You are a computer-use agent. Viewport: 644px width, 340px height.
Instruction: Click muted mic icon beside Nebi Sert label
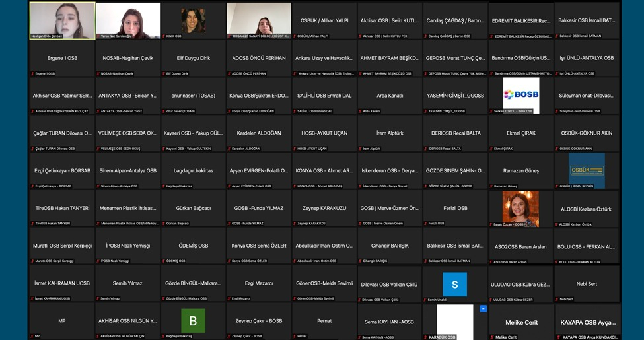click(x=557, y=299)
